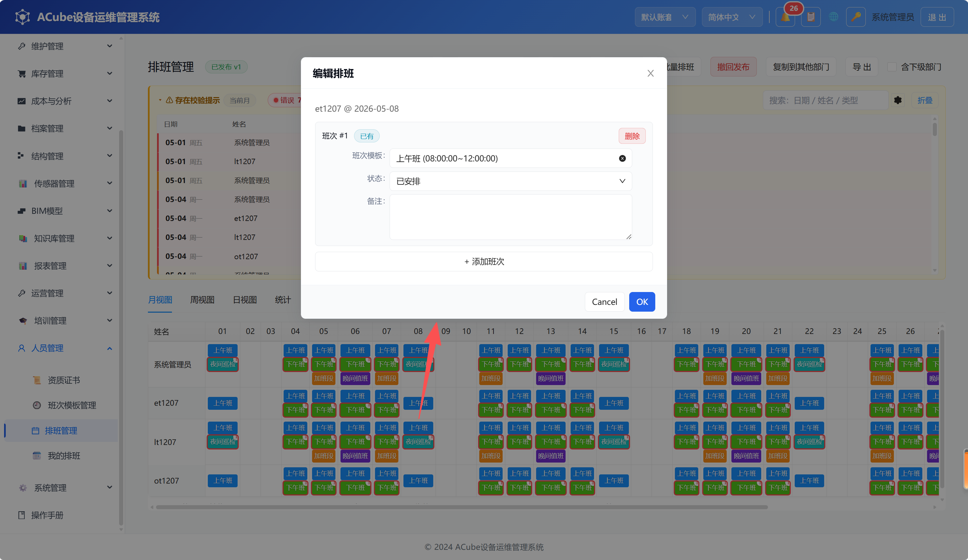
Task: Click the 退出 logout button
Action: pos(937,17)
